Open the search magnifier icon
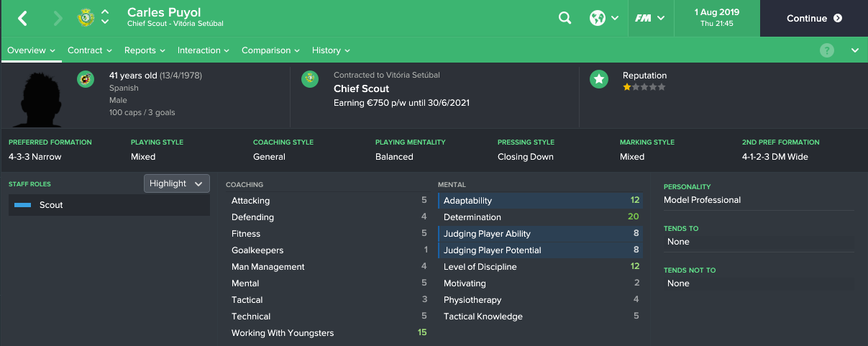This screenshot has height=346, width=868. coord(565,19)
